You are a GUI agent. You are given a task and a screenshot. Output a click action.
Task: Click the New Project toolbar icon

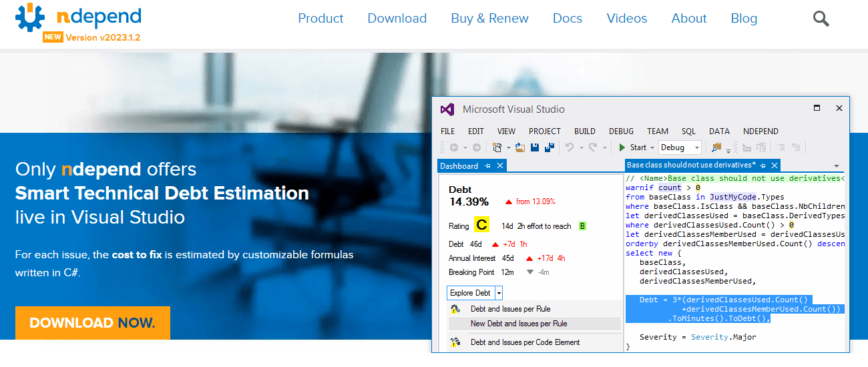497,147
